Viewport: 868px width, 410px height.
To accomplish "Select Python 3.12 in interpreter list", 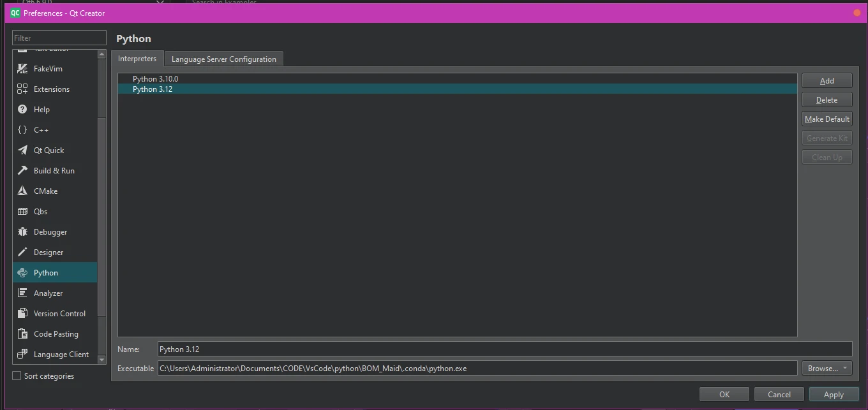I will click(x=458, y=89).
